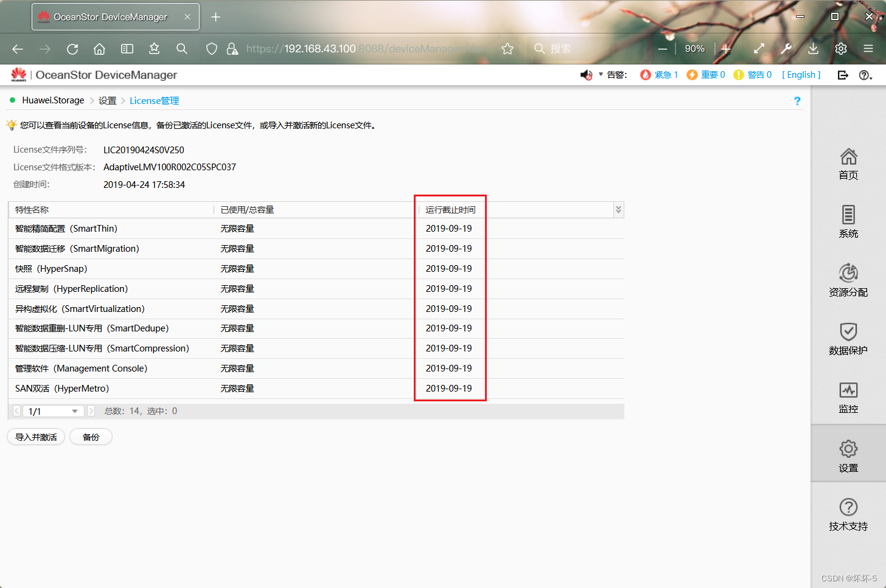The height and width of the screenshot is (588, 886).
Task: Select the SmartCompression license row
Action: point(316,348)
